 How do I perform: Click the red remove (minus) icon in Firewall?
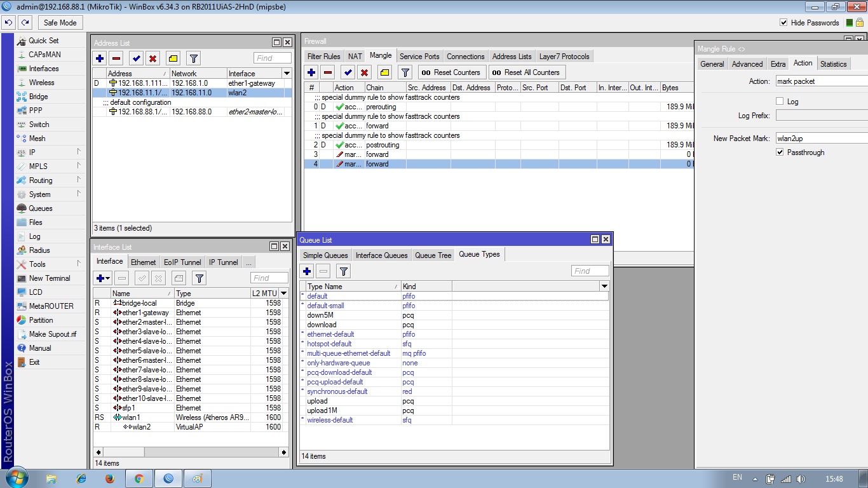(327, 72)
